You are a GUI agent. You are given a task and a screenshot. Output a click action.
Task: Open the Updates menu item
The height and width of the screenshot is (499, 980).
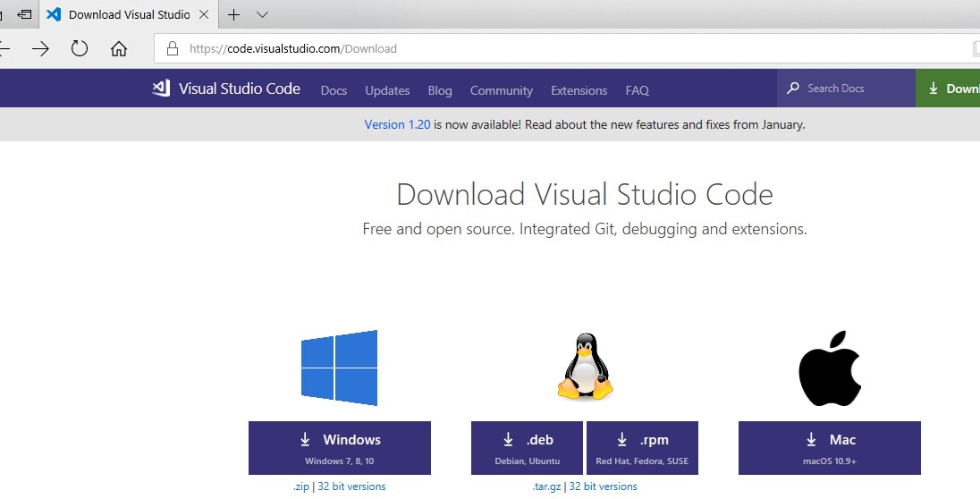(x=387, y=90)
